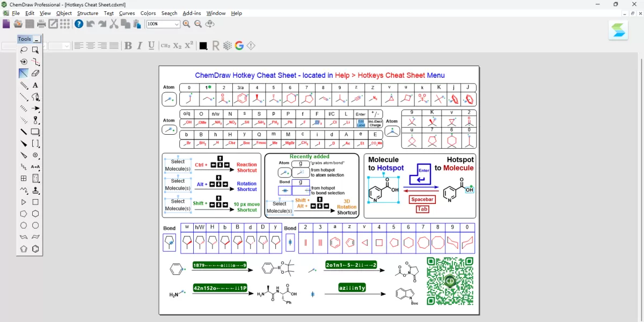Select the Drawing Elements rectangle tool
The width and height of the screenshot is (644, 322).
tap(35, 132)
